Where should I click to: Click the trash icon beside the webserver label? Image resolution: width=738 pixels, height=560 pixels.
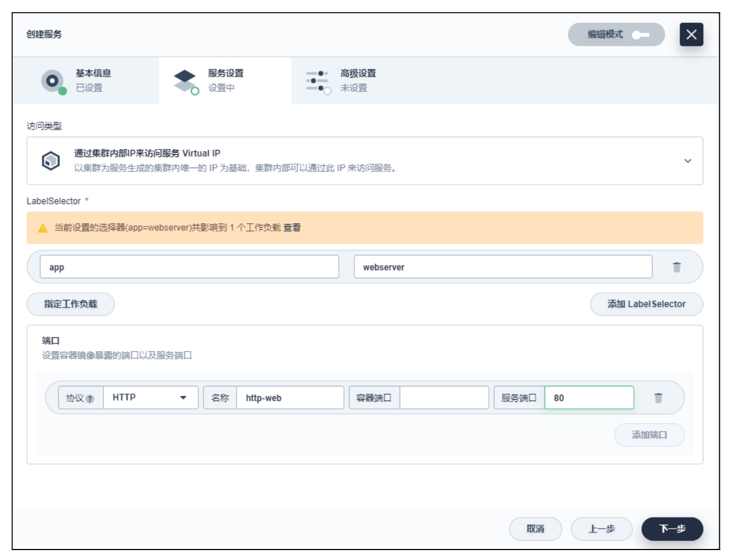click(676, 267)
